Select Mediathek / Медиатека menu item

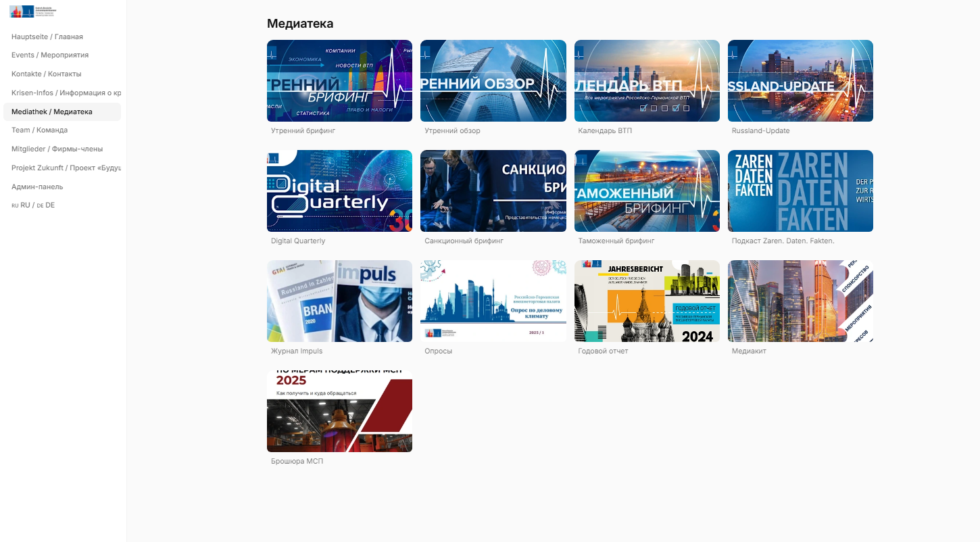[x=62, y=112]
